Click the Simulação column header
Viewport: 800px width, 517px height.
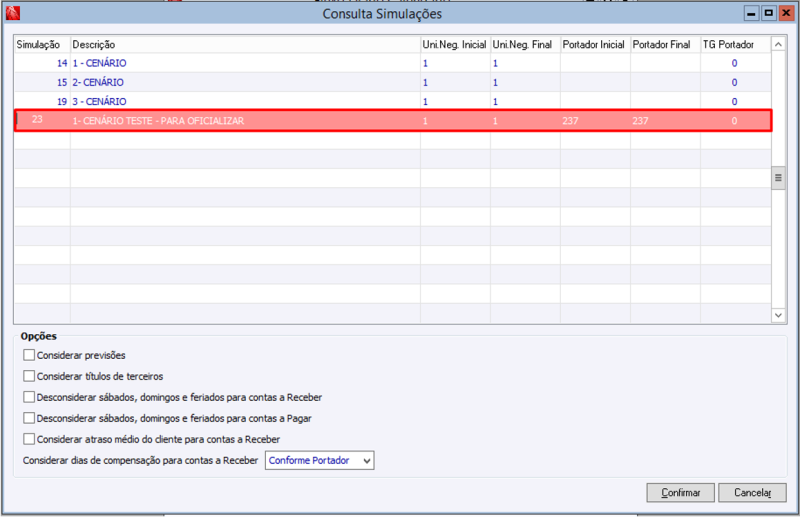(x=42, y=44)
